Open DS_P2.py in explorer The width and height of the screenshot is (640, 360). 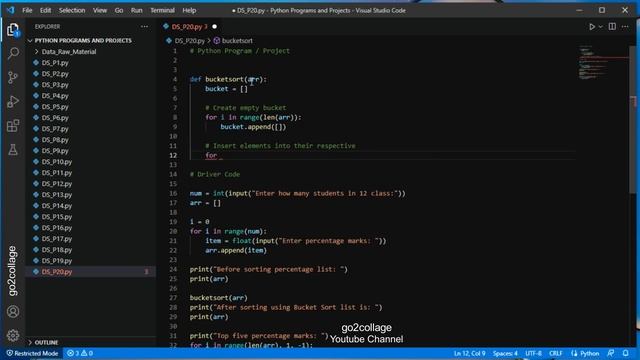(55, 74)
